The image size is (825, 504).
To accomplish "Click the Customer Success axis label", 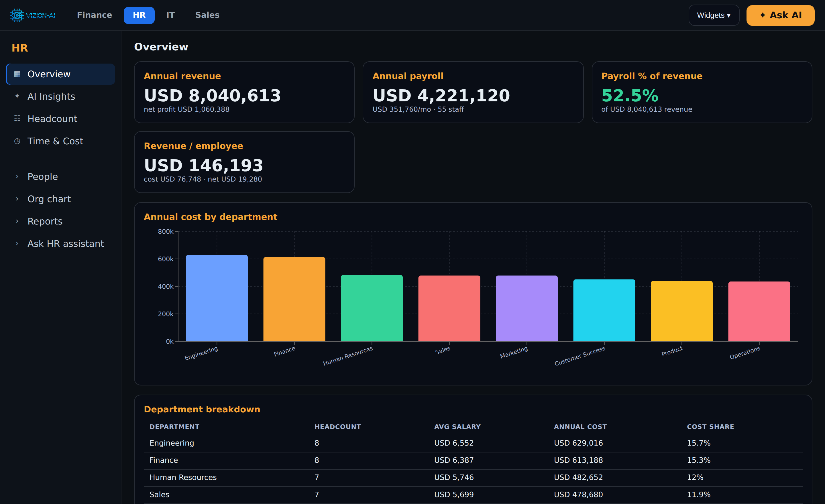I will tap(580, 356).
